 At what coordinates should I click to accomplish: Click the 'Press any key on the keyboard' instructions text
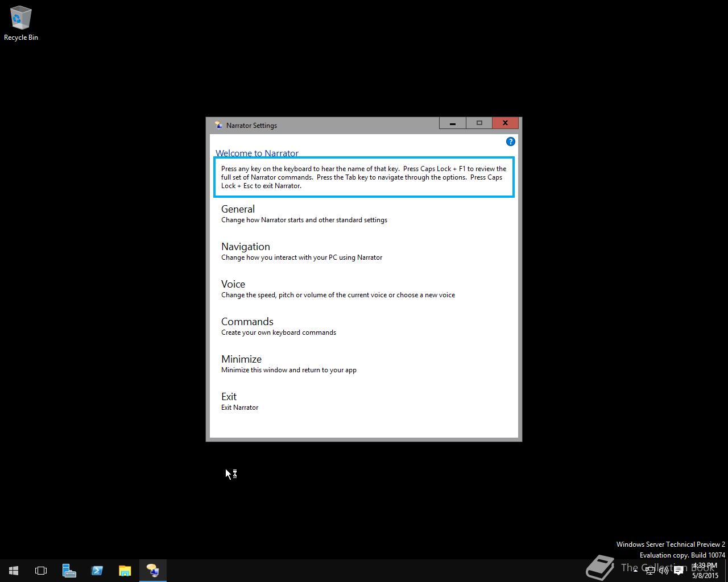[364, 177]
